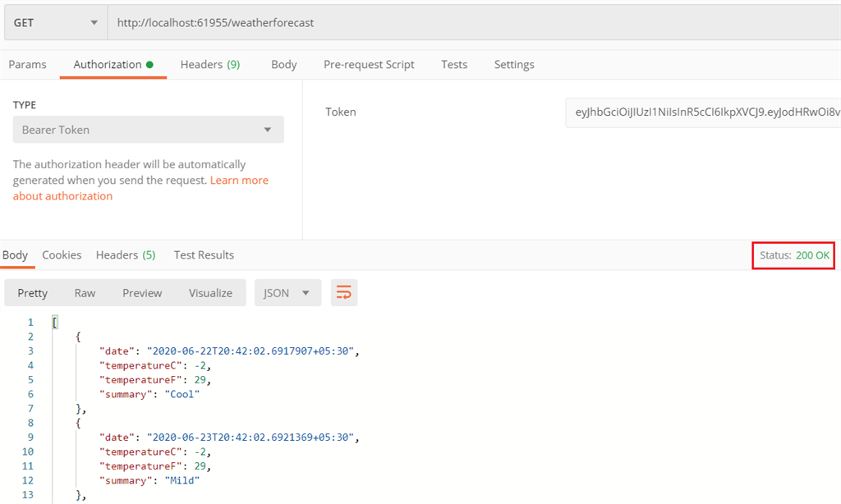Click the Learn more about authorization link
Screen dimensions: 841x504
pos(140,188)
